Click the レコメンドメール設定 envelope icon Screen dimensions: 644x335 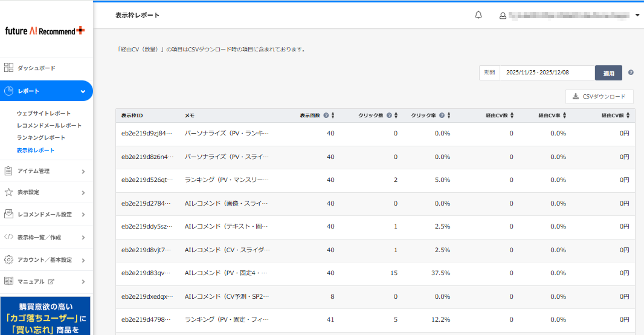click(x=8, y=213)
